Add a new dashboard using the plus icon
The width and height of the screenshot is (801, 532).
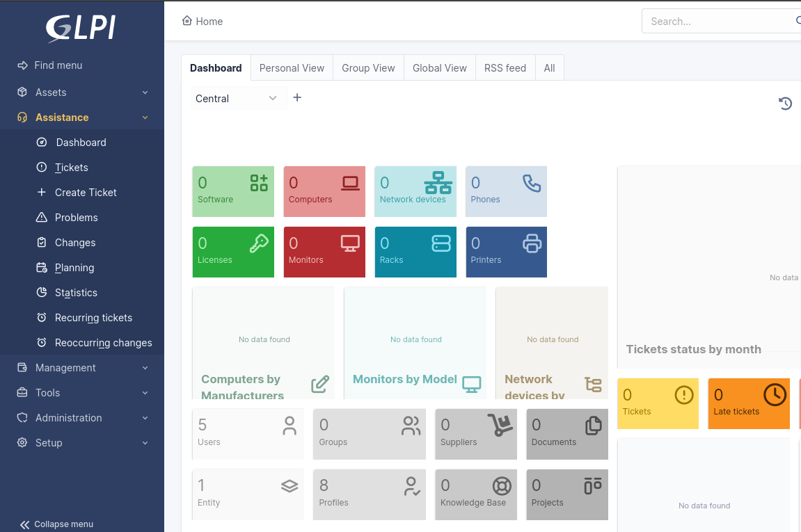click(x=297, y=97)
